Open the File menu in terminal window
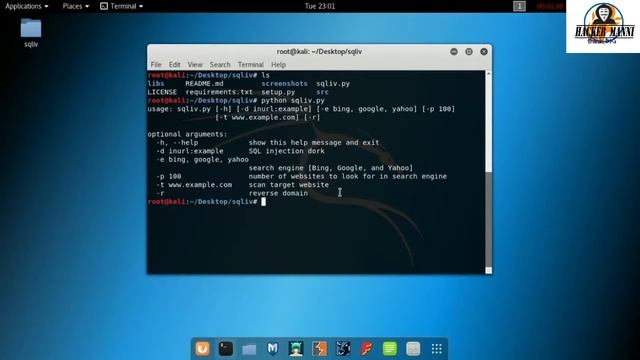Screen dimensions: 640x360 [156, 64]
